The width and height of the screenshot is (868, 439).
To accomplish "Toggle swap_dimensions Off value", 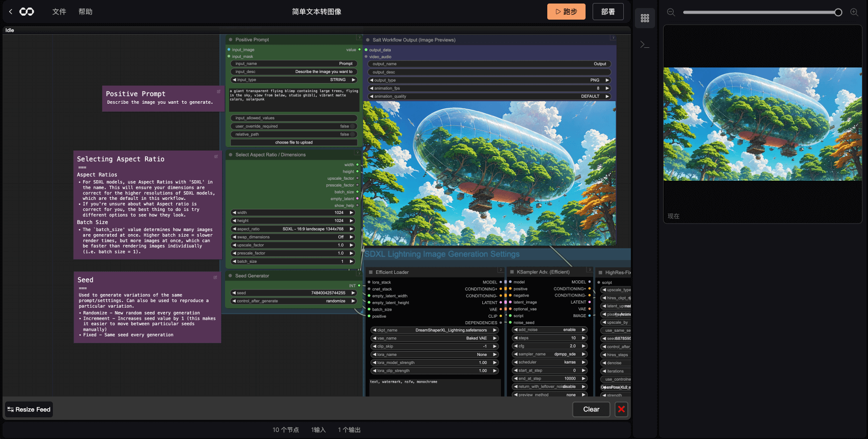I will tap(293, 237).
